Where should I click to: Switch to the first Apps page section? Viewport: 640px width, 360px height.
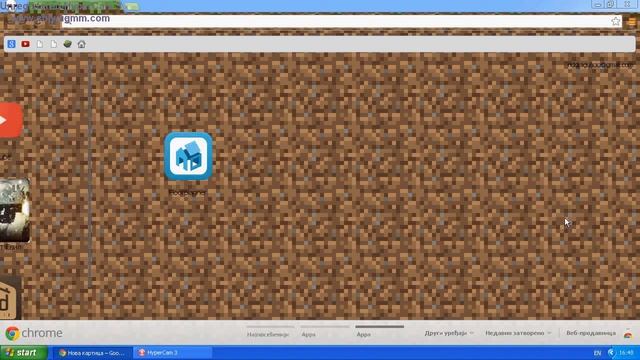click(x=308, y=334)
